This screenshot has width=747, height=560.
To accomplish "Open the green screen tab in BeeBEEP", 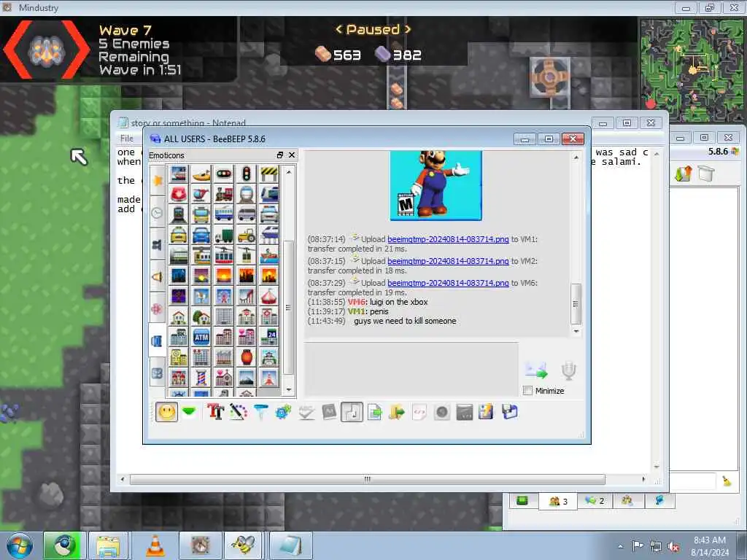I will click(x=522, y=501).
